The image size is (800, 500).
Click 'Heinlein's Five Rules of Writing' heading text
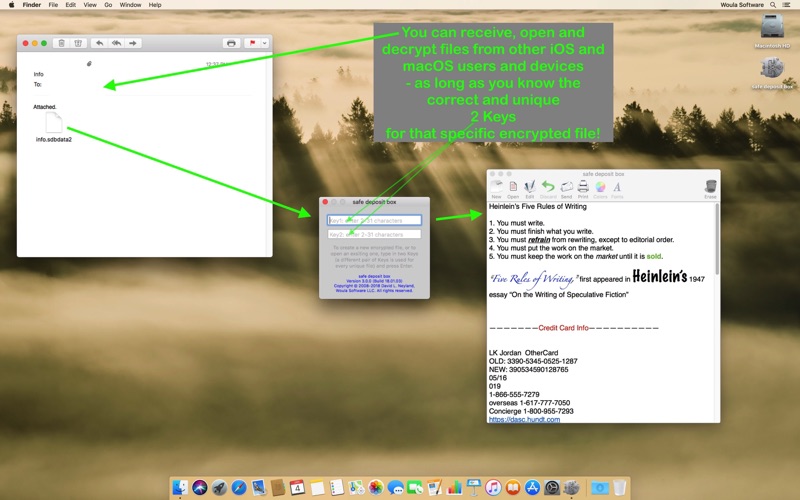[538, 207]
